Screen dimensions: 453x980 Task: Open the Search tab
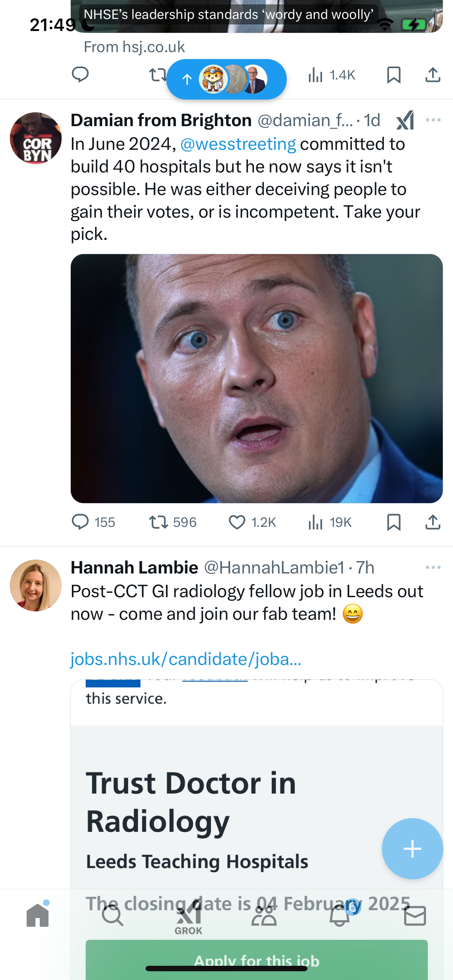click(x=113, y=916)
